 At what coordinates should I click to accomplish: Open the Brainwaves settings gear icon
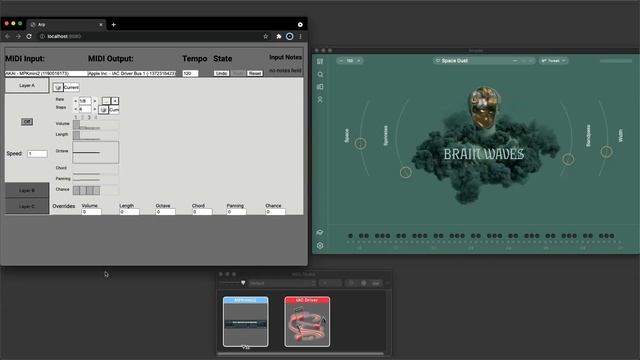coord(320,246)
